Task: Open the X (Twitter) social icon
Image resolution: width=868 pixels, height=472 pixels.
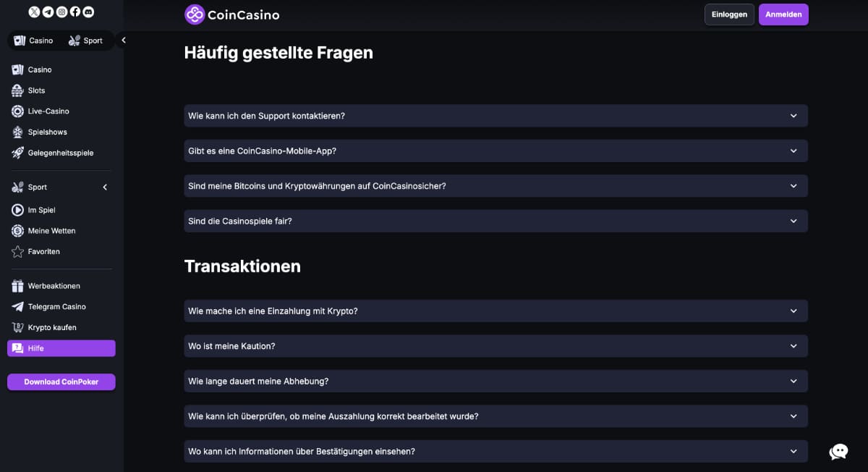Action: (x=34, y=12)
